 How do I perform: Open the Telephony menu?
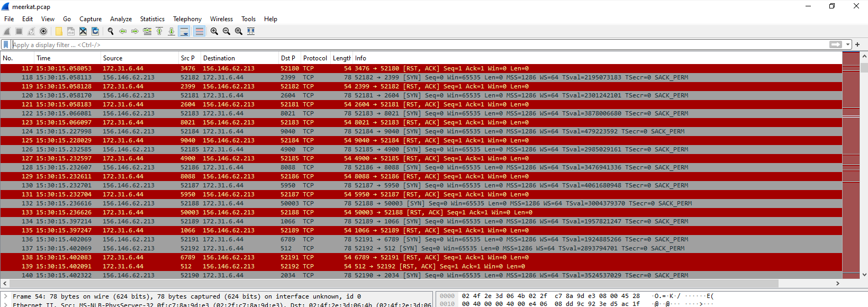tap(187, 19)
